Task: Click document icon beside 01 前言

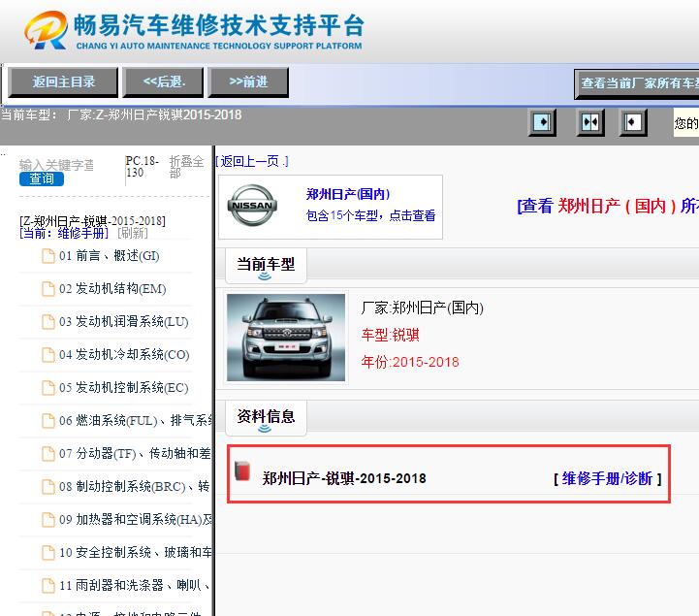Action: (48, 256)
